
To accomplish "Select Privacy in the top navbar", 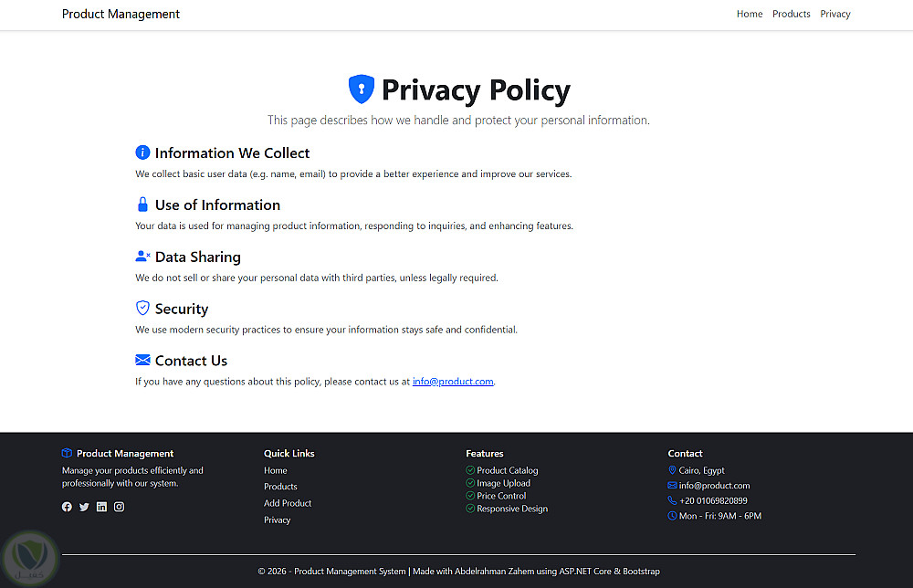I will click(x=834, y=14).
